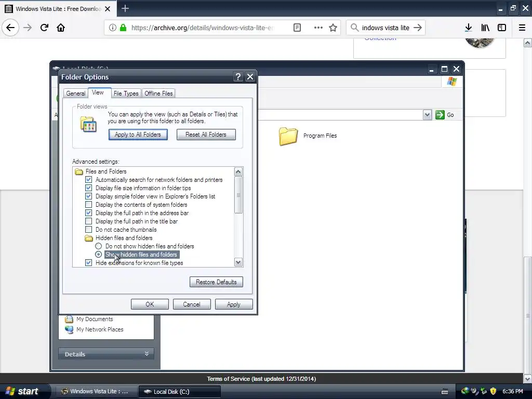532x399 pixels.
Task: Click Cancel in Folder Options
Action: [192, 304]
